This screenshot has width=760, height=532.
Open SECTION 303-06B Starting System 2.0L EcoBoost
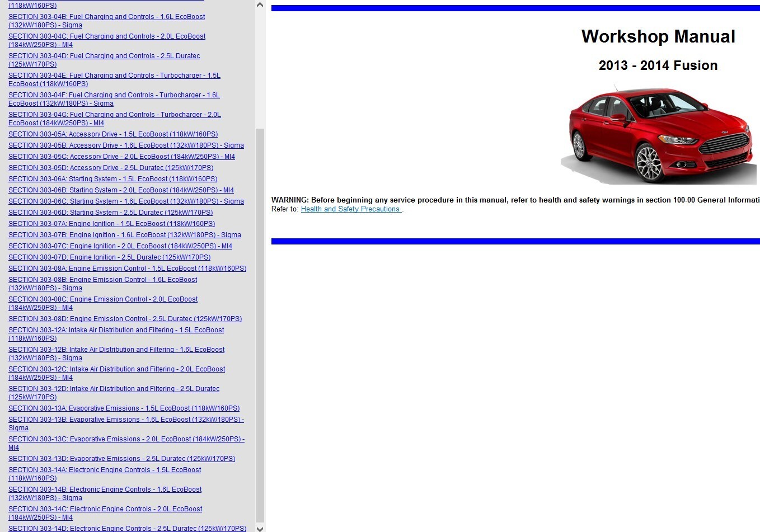pos(121,190)
